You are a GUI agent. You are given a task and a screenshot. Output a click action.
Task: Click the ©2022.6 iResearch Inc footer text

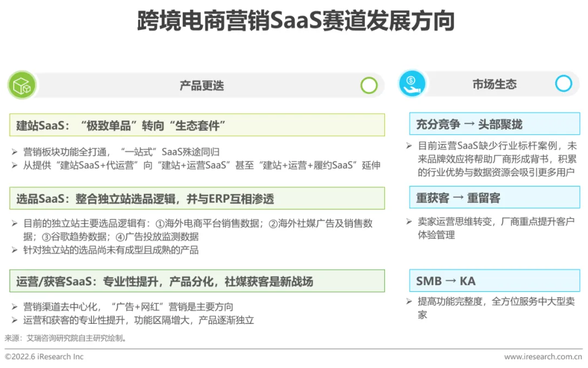44,357
